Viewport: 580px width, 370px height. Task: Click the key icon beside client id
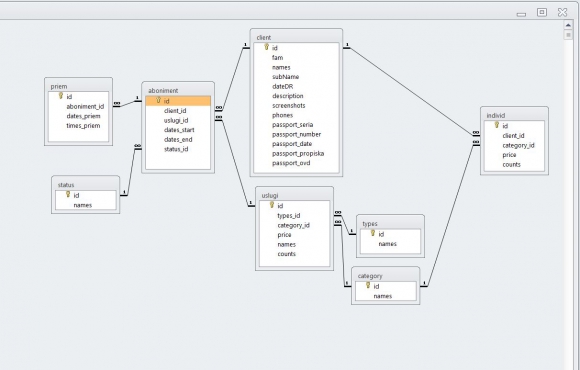(266, 47)
